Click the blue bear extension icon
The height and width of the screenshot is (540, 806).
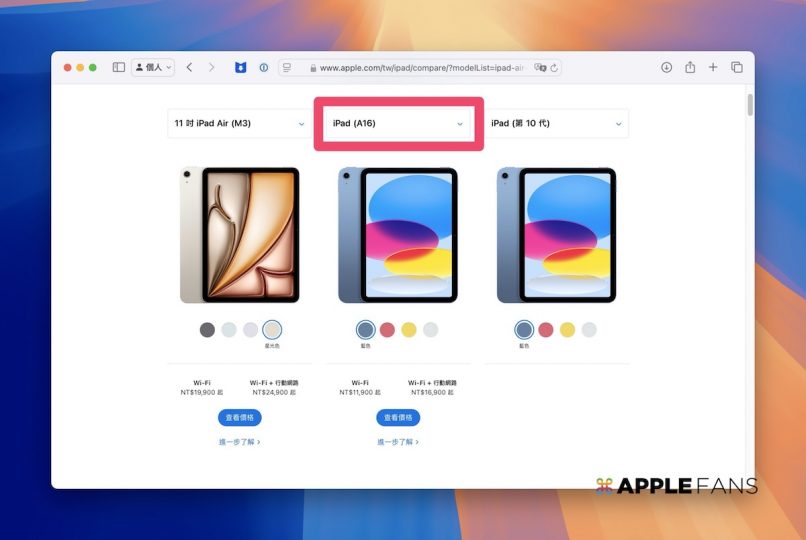click(x=240, y=67)
